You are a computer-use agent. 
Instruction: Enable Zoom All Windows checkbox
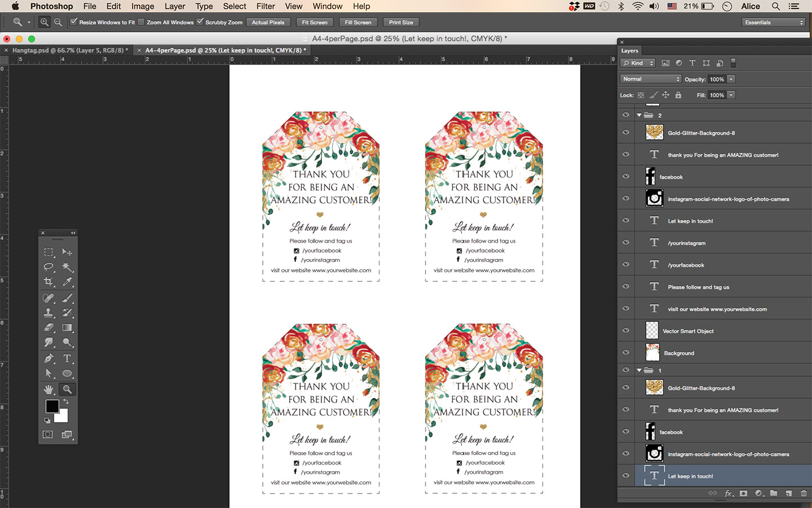(x=141, y=22)
